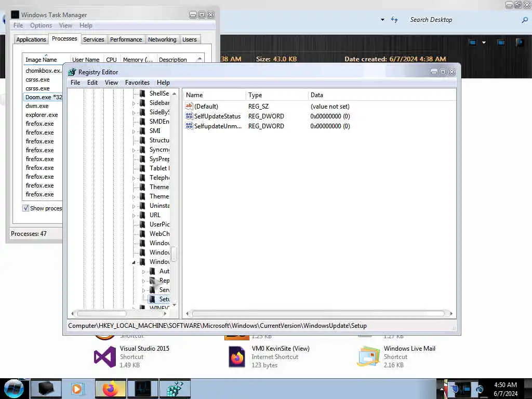Expand the SMI registry key
The width and height of the screenshot is (532, 399).
pyautogui.click(x=134, y=131)
